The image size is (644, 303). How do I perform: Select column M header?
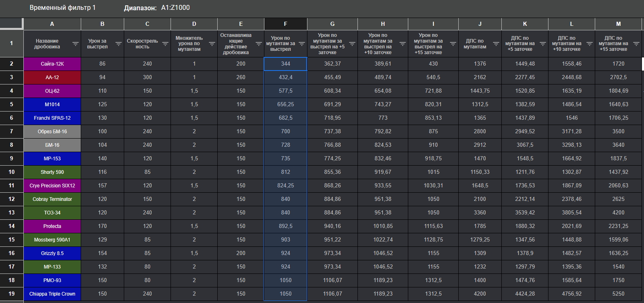618,24
